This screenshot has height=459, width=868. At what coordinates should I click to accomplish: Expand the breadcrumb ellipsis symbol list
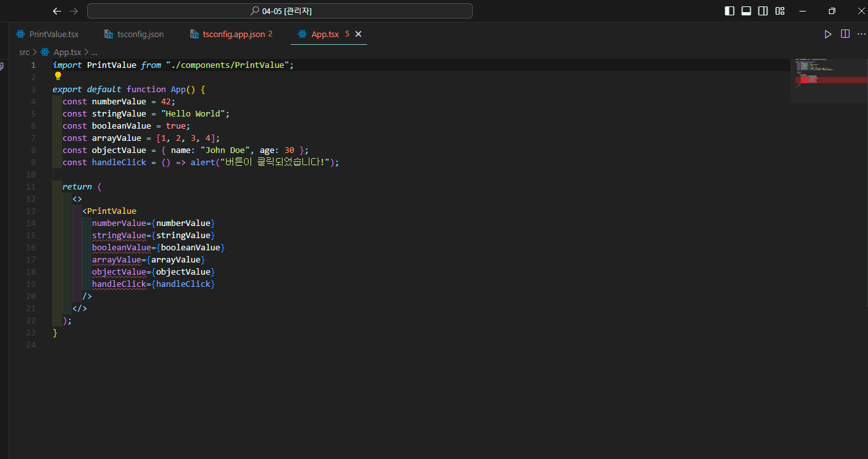(94, 52)
